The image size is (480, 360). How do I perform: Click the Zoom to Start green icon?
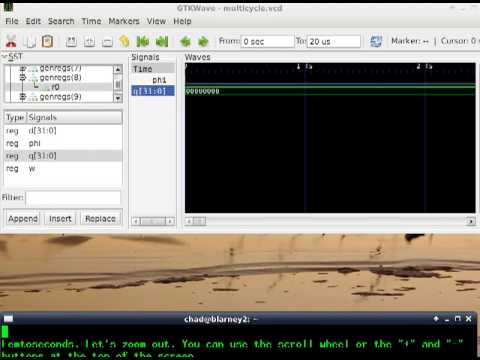143,41
